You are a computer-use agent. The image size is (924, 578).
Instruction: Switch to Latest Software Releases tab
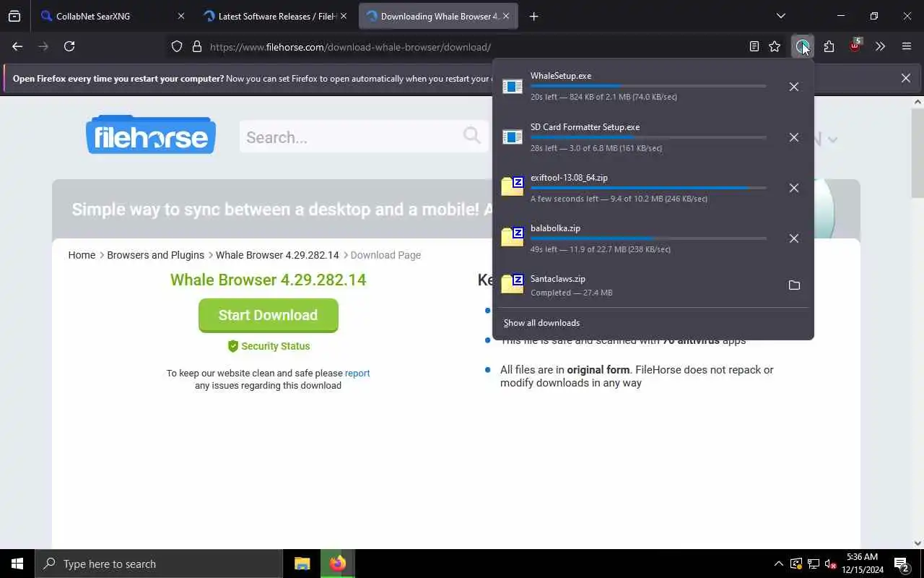[x=276, y=16]
